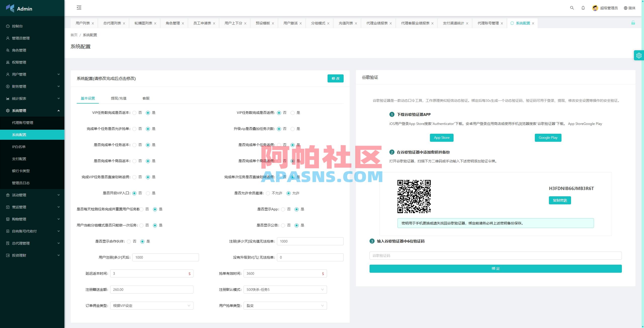
Task: Click the notification bell icon
Action: coord(583,8)
